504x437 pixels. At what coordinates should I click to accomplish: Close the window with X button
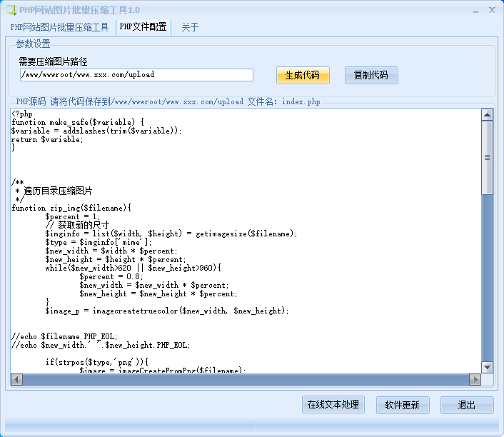[x=492, y=10]
